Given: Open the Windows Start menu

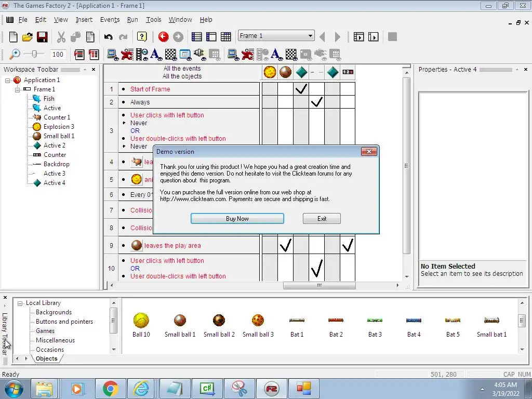Looking at the screenshot, I should point(14,389).
